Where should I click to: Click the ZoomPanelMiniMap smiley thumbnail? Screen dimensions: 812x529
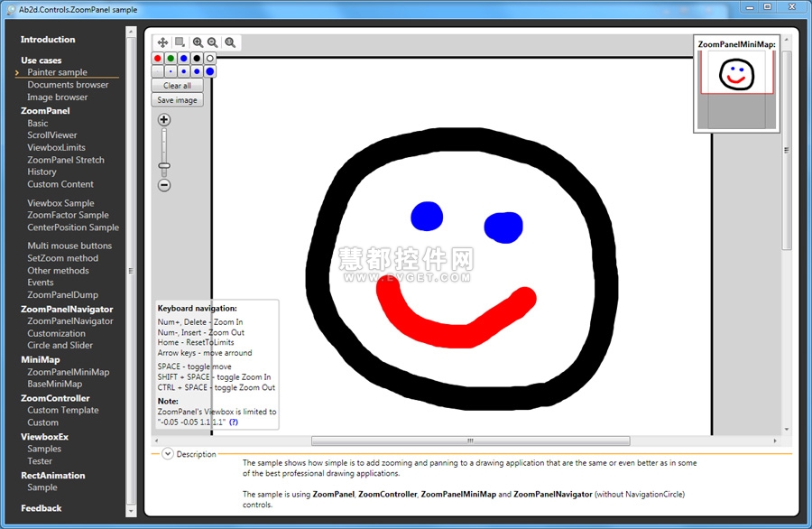click(736, 74)
